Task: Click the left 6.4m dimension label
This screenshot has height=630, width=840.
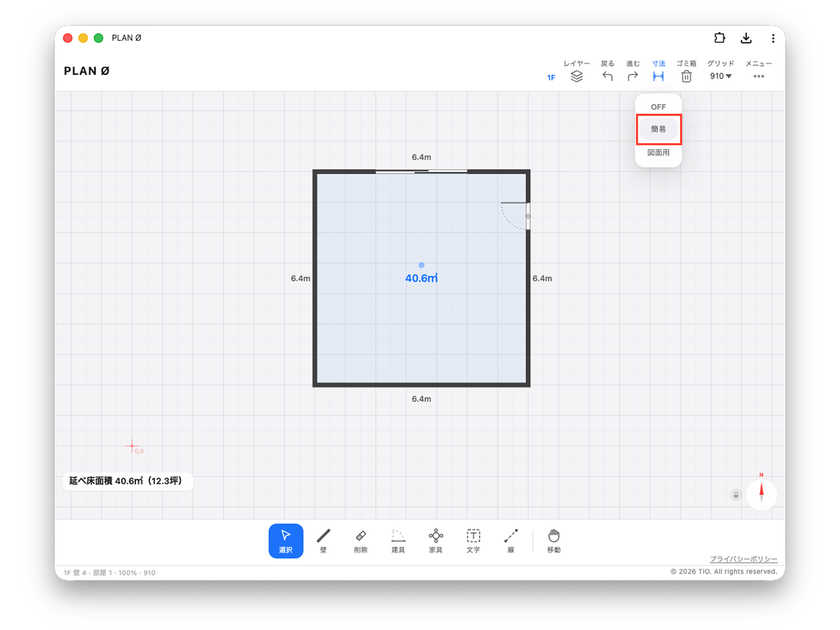Action: click(x=300, y=278)
